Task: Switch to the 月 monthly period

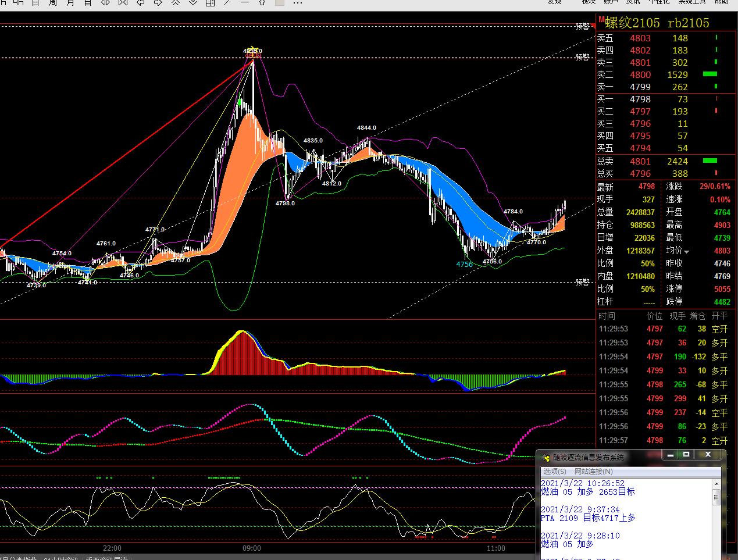Action: [x=70, y=2]
